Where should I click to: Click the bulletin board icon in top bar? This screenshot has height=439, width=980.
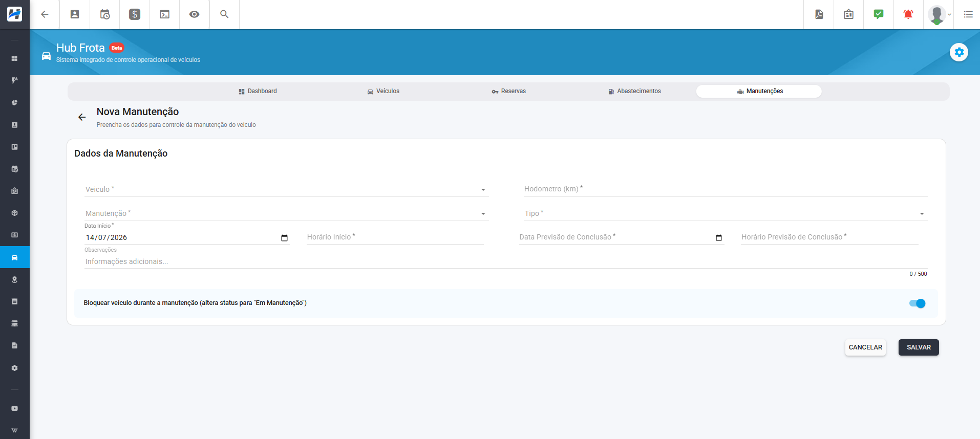[848, 14]
